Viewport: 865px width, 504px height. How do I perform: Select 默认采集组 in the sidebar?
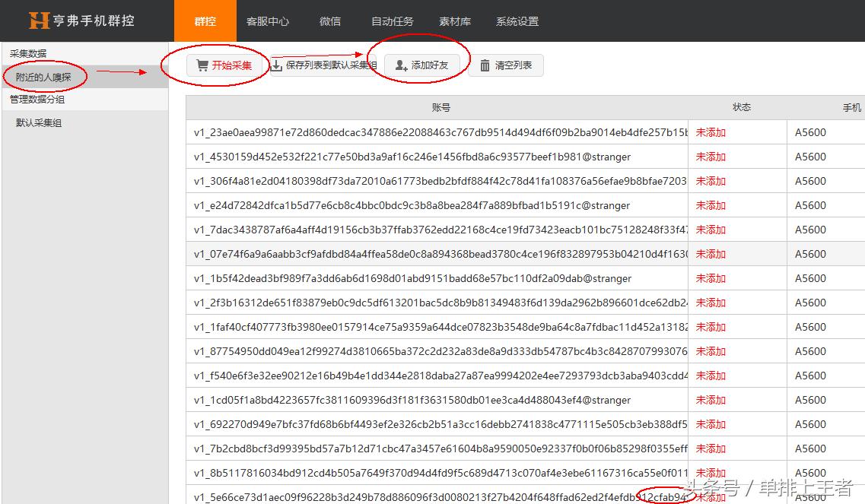point(39,123)
